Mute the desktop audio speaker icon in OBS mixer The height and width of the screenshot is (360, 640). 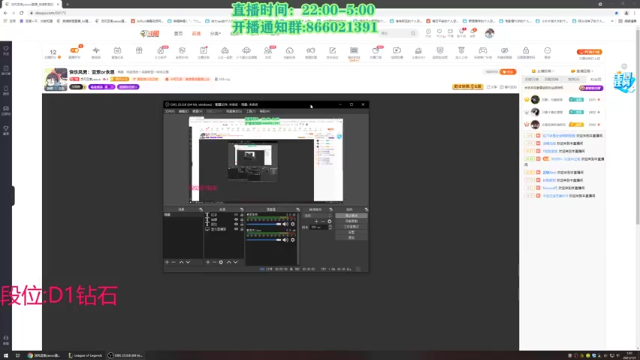[x=285, y=224]
